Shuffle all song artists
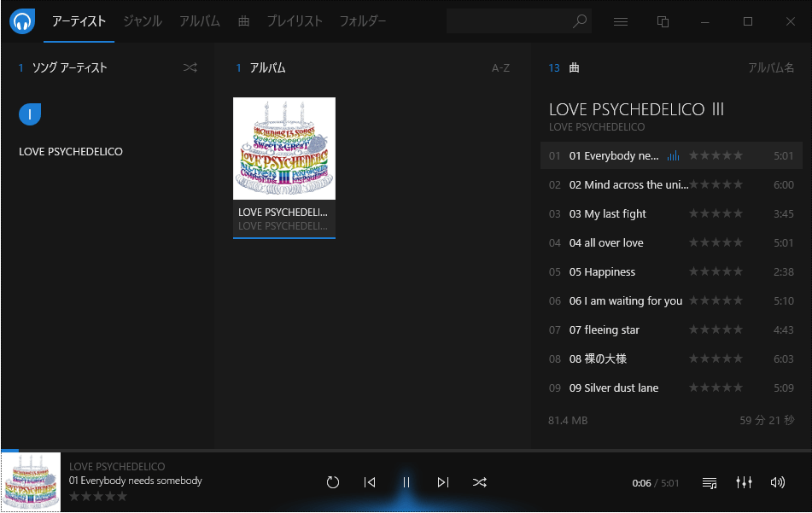Viewport: 812px width, 513px height. click(x=190, y=67)
